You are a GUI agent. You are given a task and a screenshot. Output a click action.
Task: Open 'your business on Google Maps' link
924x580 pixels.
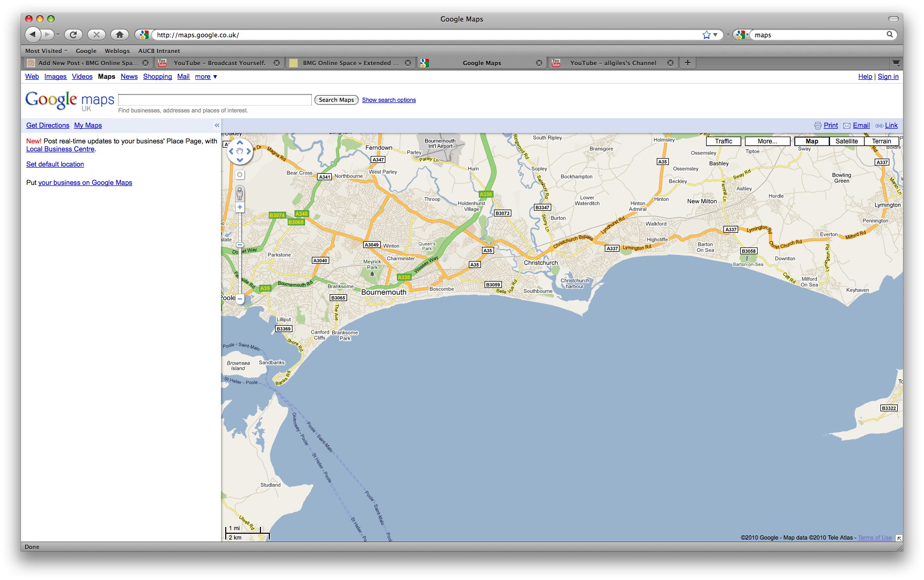click(x=85, y=183)
